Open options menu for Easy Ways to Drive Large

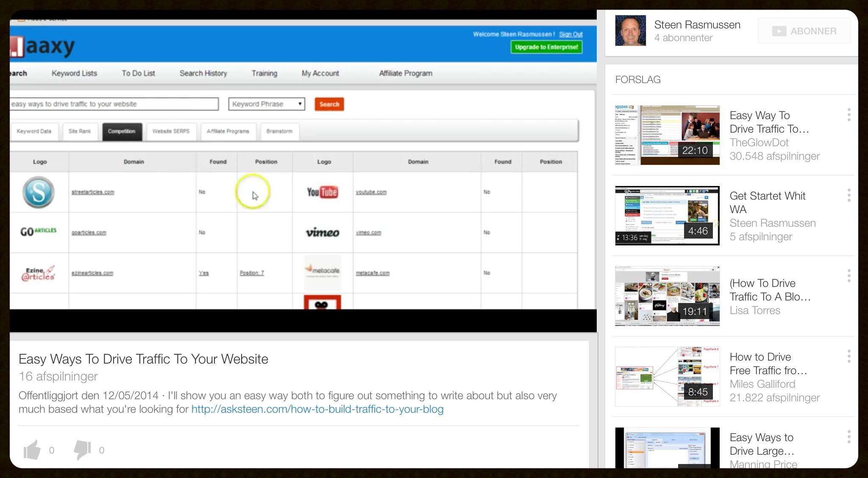849,437
